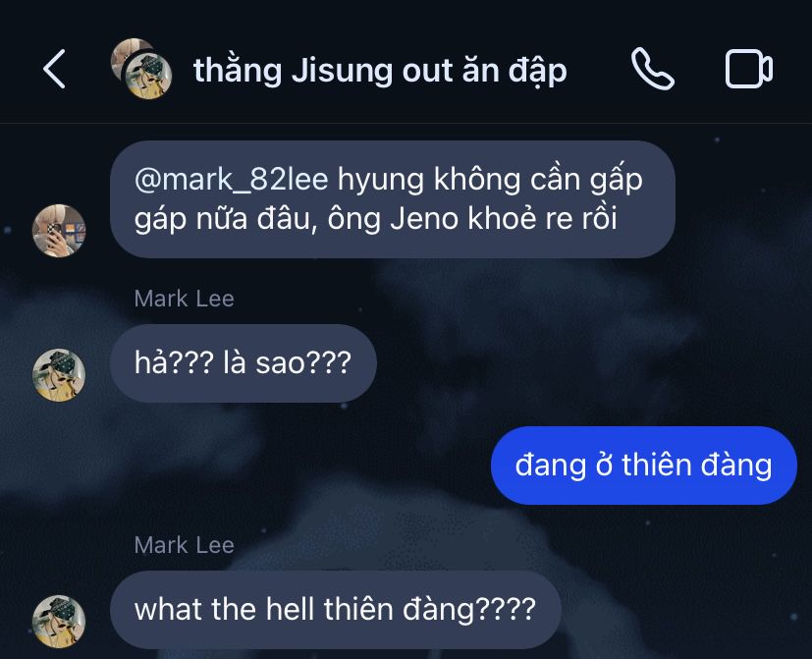Viewport: 812px width, 659px height.
Task: View Mark Lee's avatar beside "what the hell" message
Action: 59,622
